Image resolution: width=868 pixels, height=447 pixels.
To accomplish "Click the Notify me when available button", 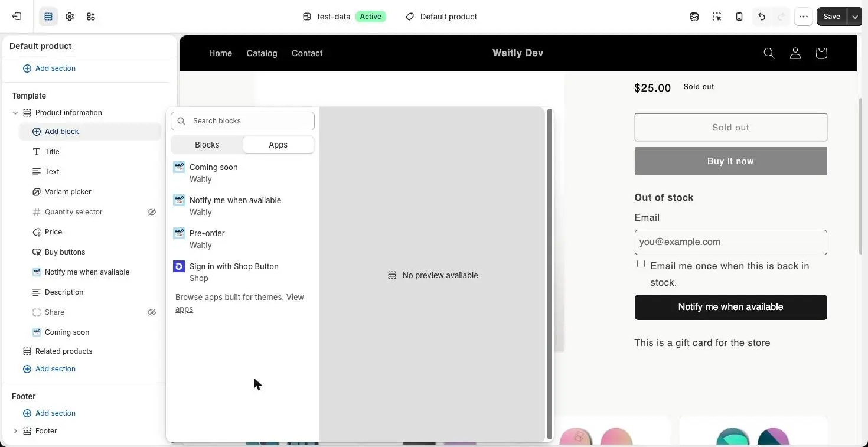I will (x=730, y=307).
